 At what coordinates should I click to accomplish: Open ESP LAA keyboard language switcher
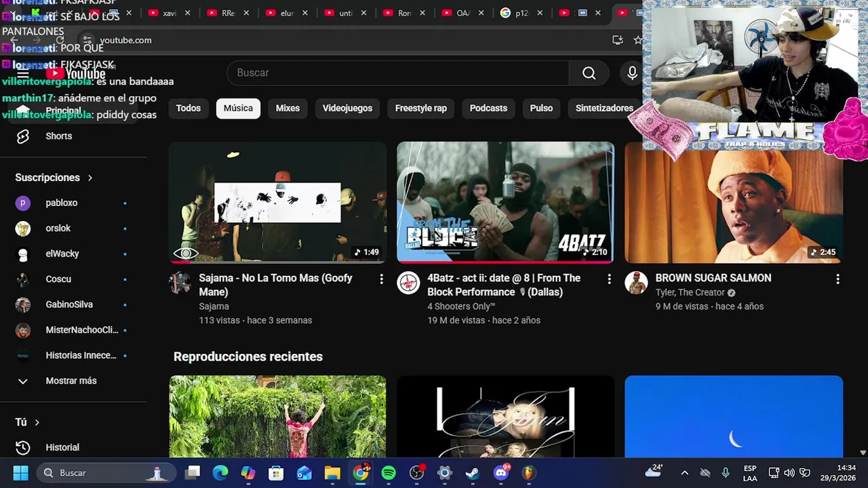[x=750, y=472]
